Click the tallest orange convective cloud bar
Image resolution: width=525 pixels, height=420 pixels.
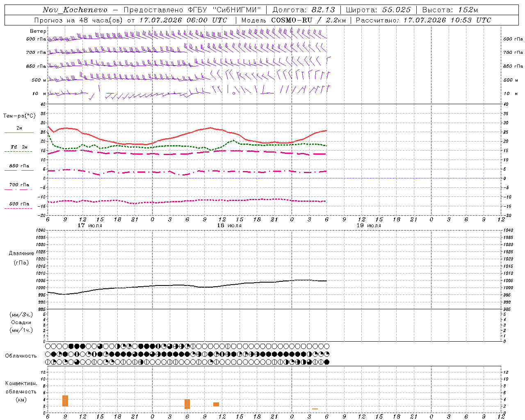tap(65, 401)
